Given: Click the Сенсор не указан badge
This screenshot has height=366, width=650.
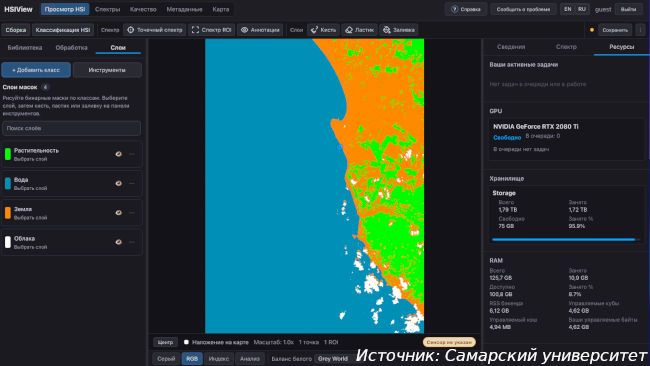Looking at the screenshot, I should tap(449, 342).
